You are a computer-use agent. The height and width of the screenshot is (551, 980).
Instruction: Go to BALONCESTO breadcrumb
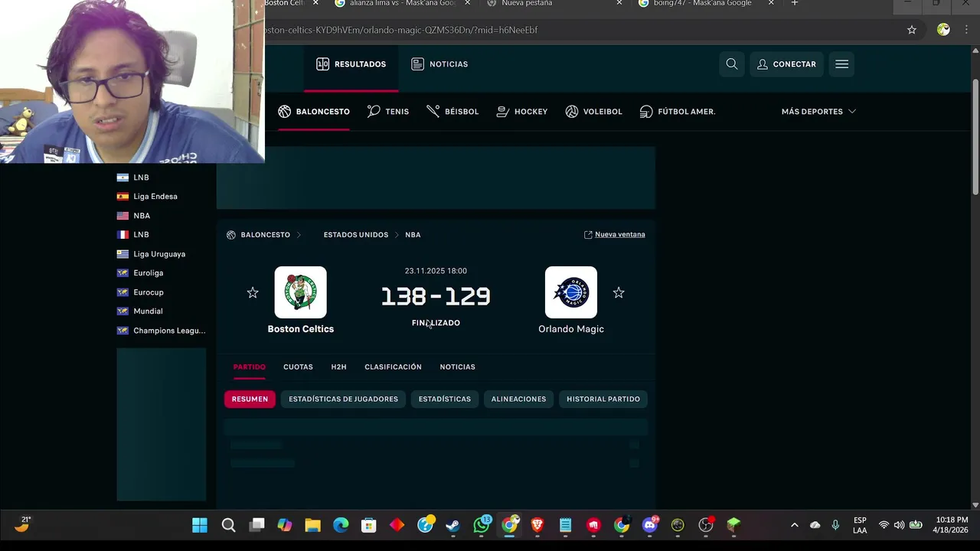pyautogui.click(x=265, y=235)
